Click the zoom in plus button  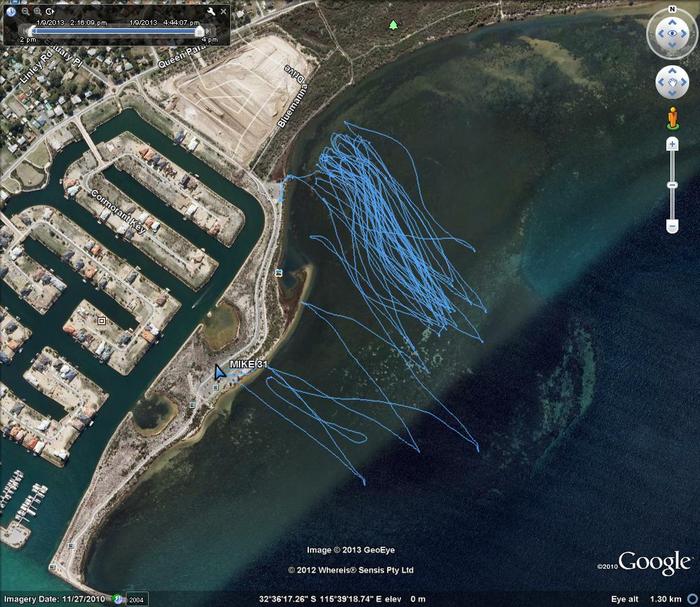tap(672, 145)
